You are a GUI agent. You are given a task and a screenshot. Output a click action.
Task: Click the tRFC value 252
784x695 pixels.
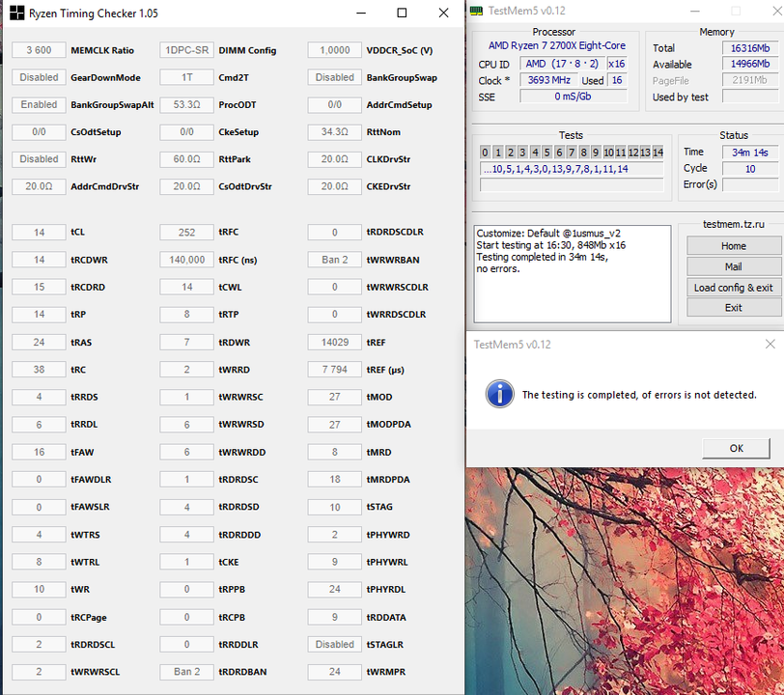point(187,233)
